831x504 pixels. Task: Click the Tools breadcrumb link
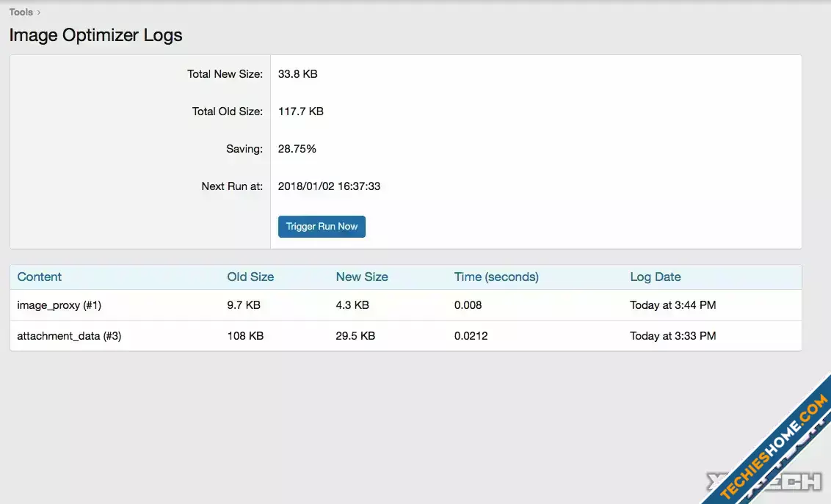click(21, 12)
